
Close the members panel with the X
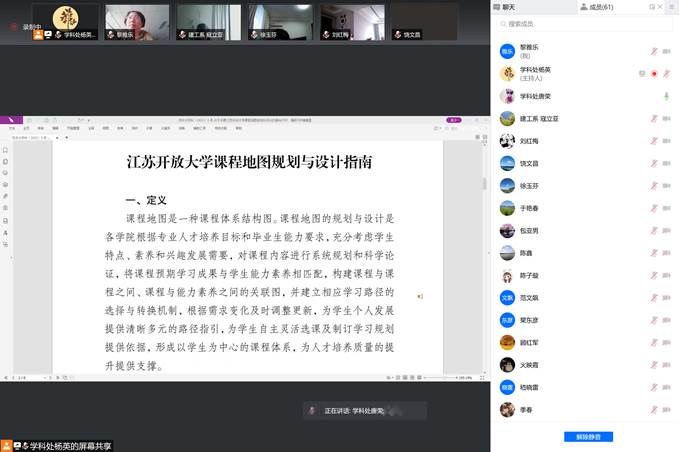pos(660,7)
